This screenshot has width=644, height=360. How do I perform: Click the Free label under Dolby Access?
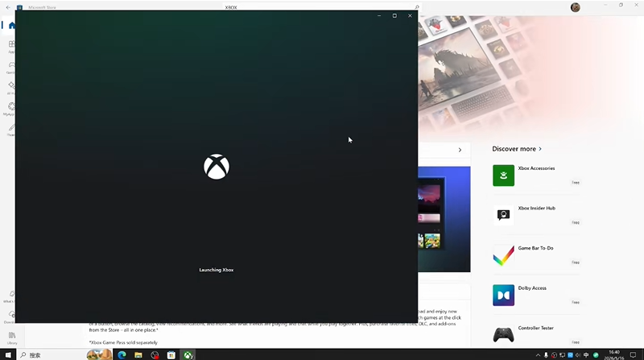(x=576, y=303)
